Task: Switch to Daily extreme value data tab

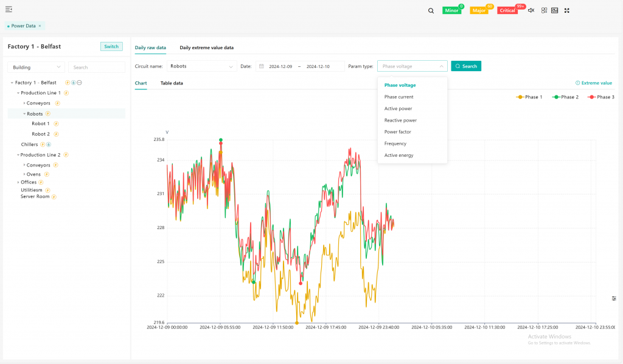Action: (x=206, y=47)
